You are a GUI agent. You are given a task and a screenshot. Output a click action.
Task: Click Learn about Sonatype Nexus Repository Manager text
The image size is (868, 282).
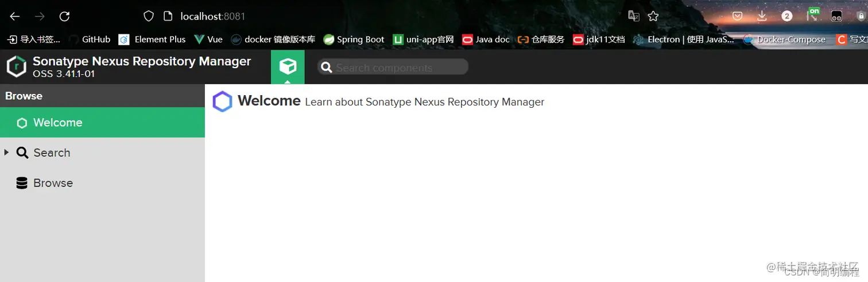click(x=424, y=102)
